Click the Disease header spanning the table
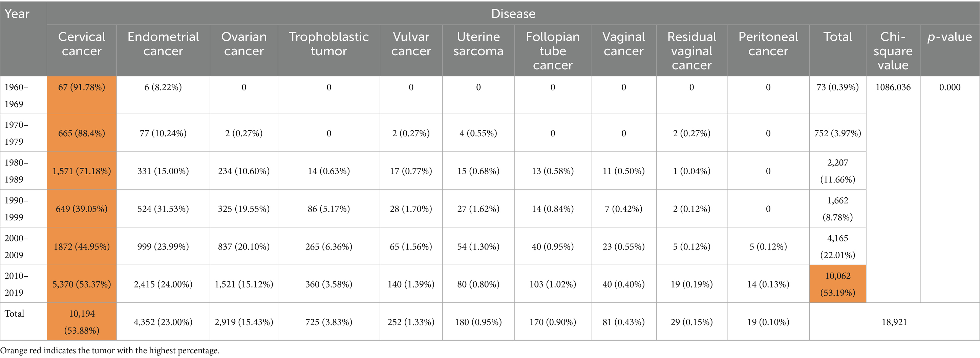980x358 pixels. coord(513,14)
